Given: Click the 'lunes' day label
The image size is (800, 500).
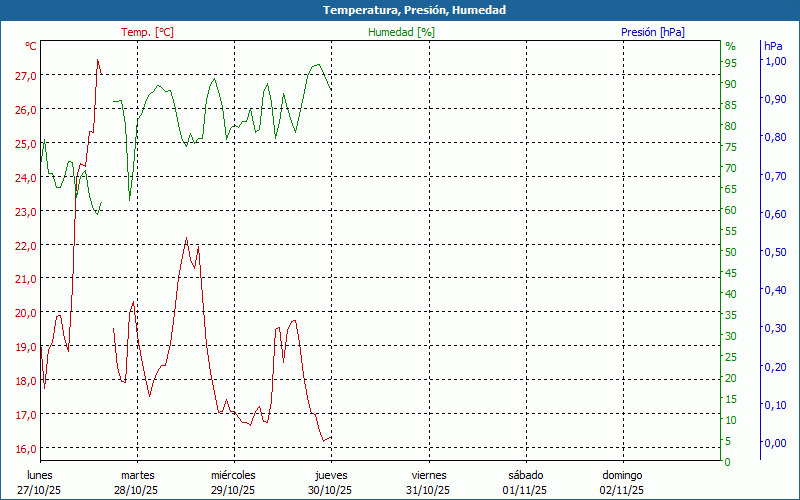Looking at the screenshot, I should coord(39,475).
